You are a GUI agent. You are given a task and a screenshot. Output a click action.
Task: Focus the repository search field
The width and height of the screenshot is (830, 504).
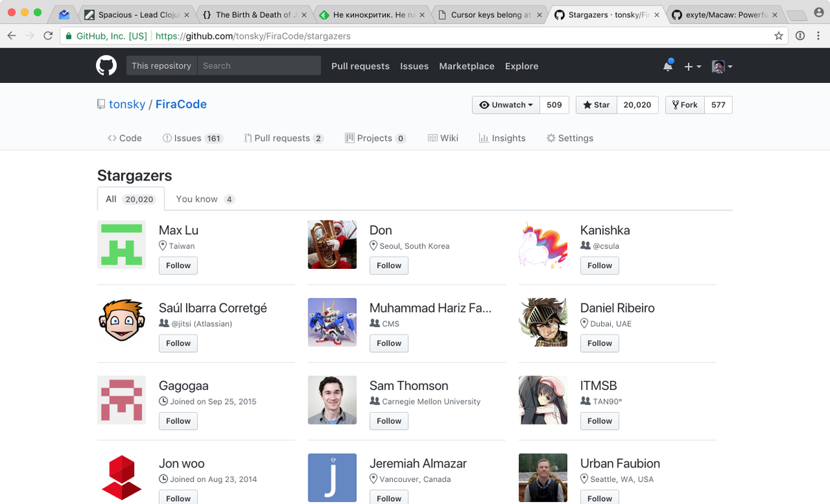(x=259, y=66)
